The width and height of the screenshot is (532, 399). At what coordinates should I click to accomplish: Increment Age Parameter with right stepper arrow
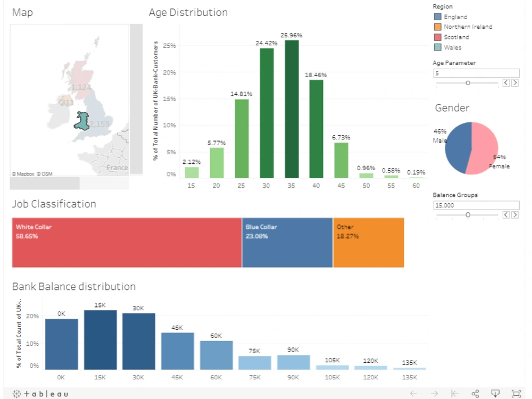tap(514, 83)
